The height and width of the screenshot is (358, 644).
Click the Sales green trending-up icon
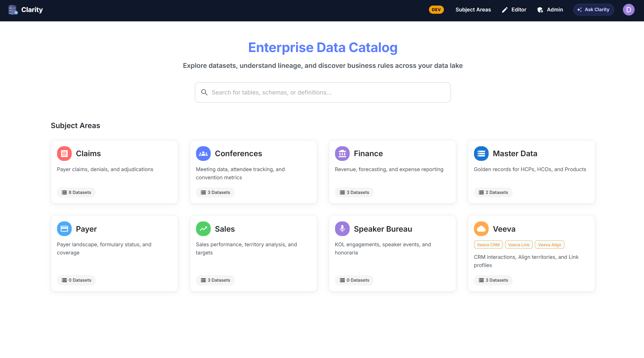pos(203,229)
